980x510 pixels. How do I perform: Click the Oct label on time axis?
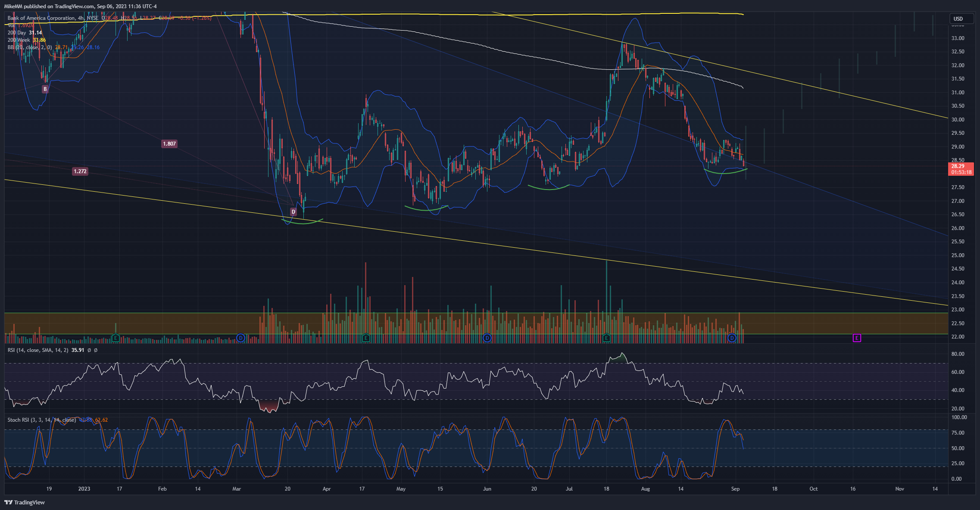click(813, 489)
